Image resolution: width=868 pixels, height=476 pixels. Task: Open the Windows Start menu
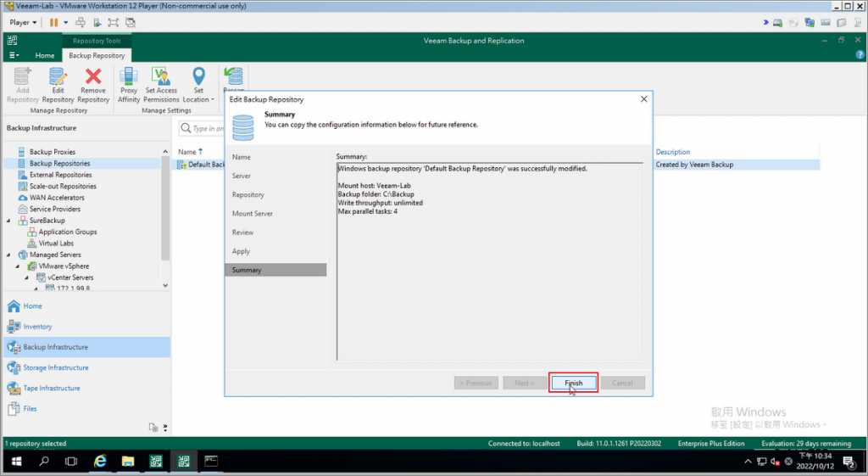click(17, 461)
